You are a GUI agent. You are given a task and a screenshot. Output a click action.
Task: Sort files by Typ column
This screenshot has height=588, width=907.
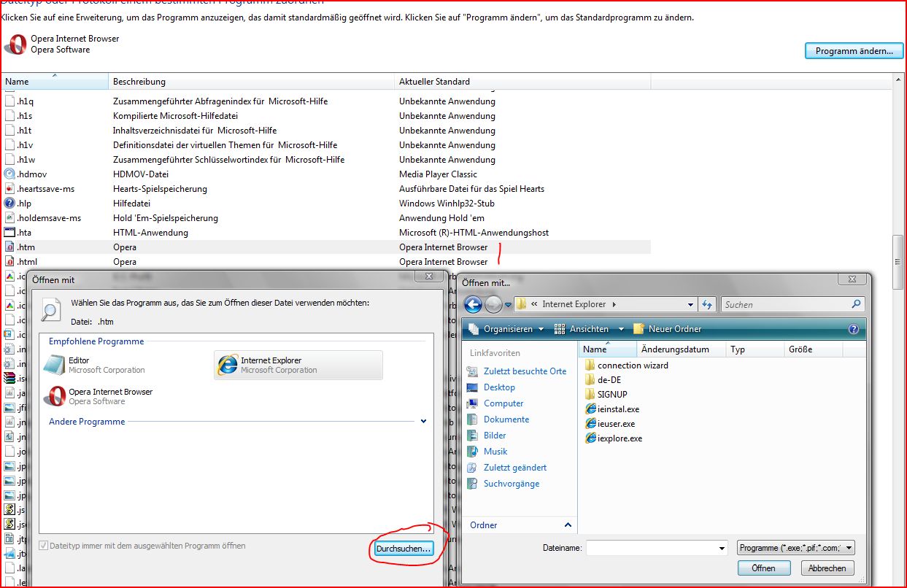tap(755, 349)
